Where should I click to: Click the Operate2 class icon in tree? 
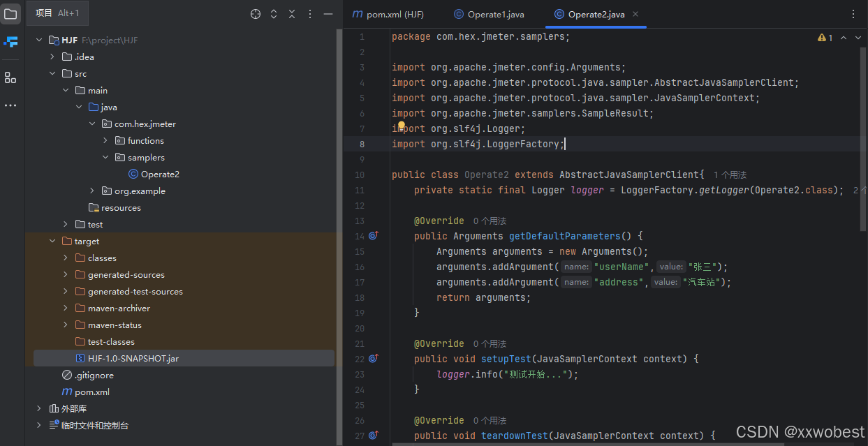[x=133, y=174]
